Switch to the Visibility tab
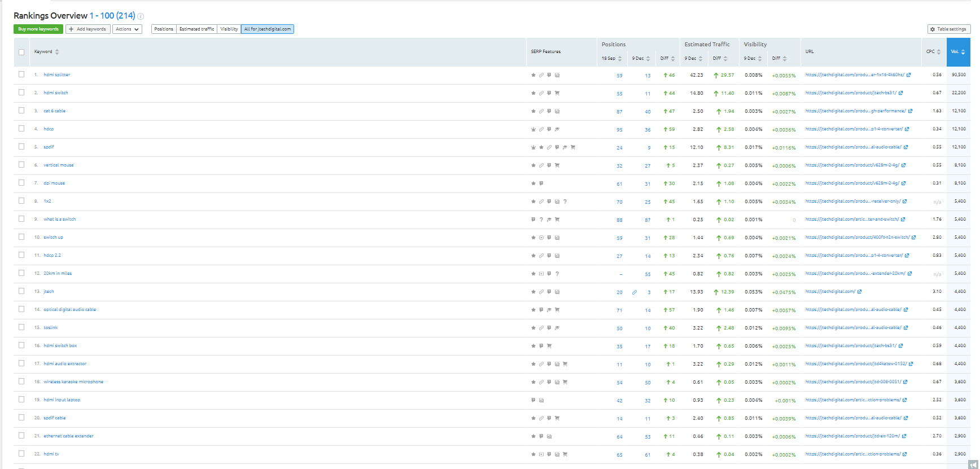This screenshot has height=469, width=980. [x=229, y=29]
